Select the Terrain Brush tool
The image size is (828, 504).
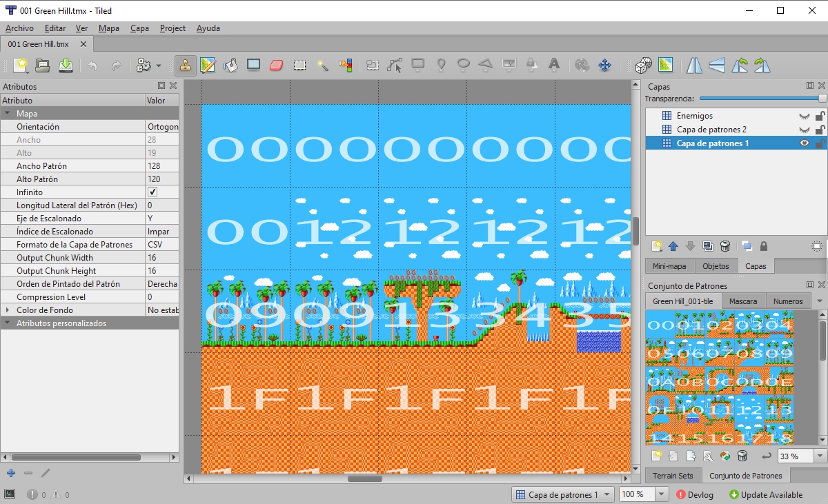(x=208, y=65)
